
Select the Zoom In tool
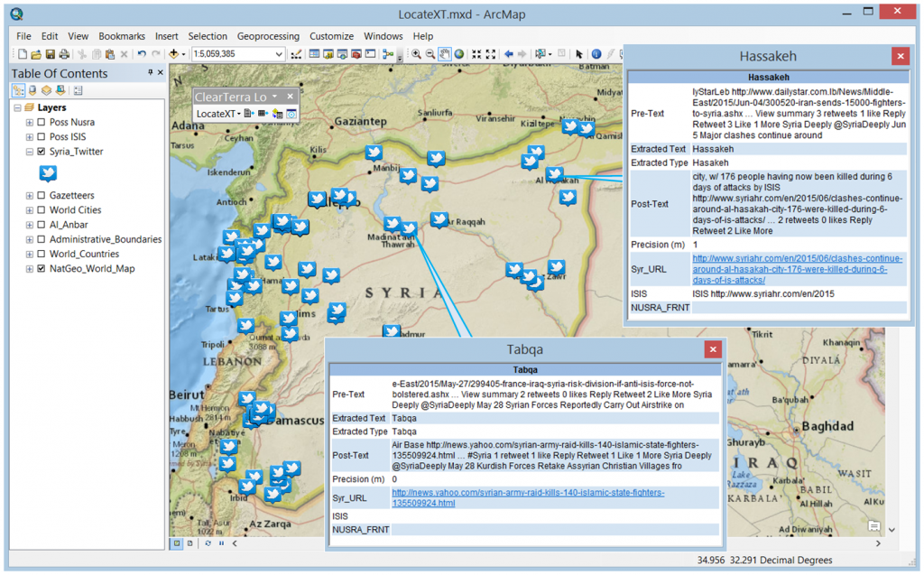[416, 54]
